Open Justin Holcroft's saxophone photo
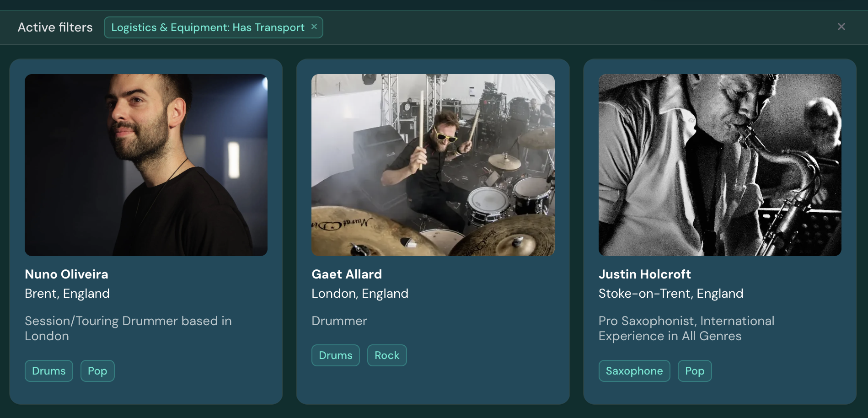 click(x=719, y=165)
